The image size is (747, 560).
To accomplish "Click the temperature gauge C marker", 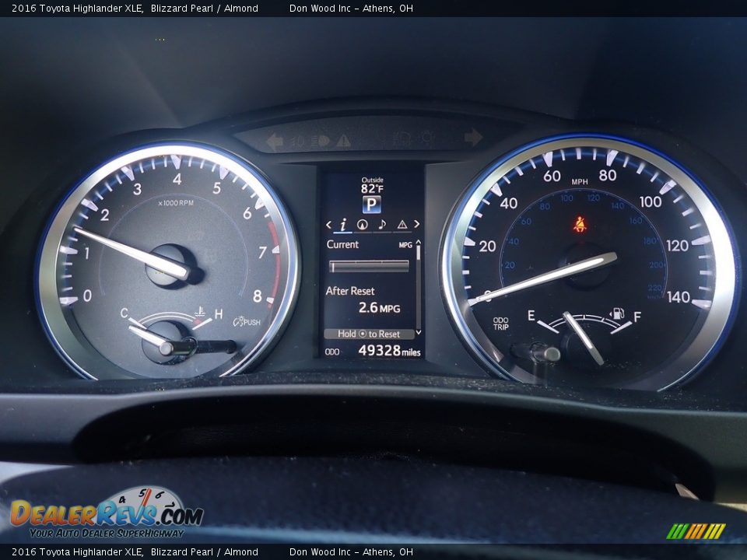I will click(124, 313).
